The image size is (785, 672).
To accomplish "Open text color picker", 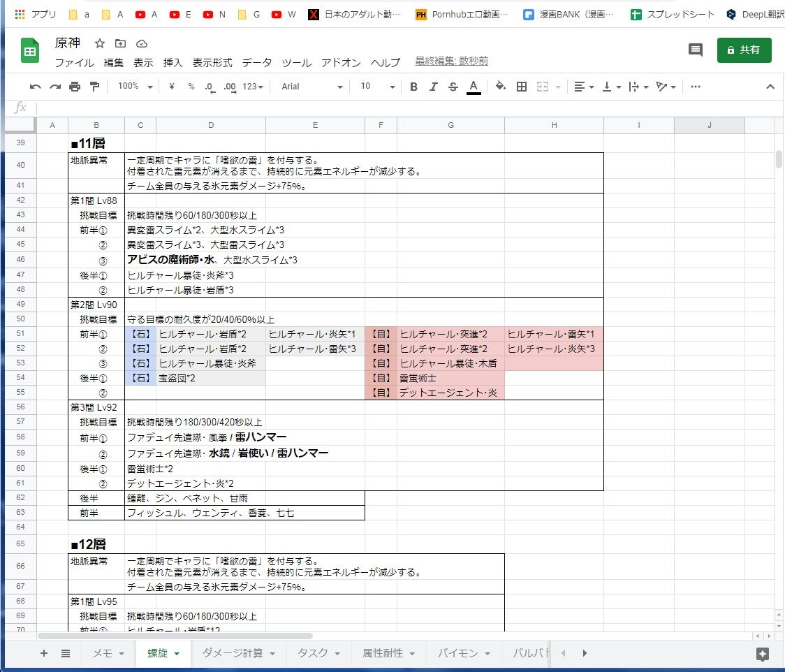I will [x=474, y=87].
